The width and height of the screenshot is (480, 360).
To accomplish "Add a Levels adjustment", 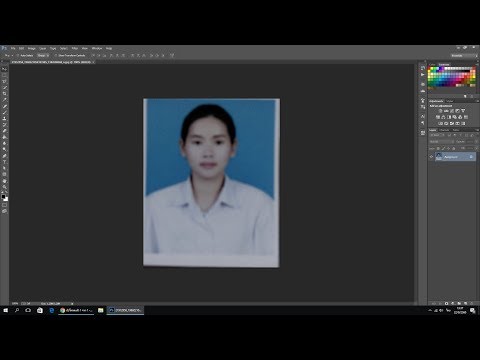I will (x=446, y=111).
